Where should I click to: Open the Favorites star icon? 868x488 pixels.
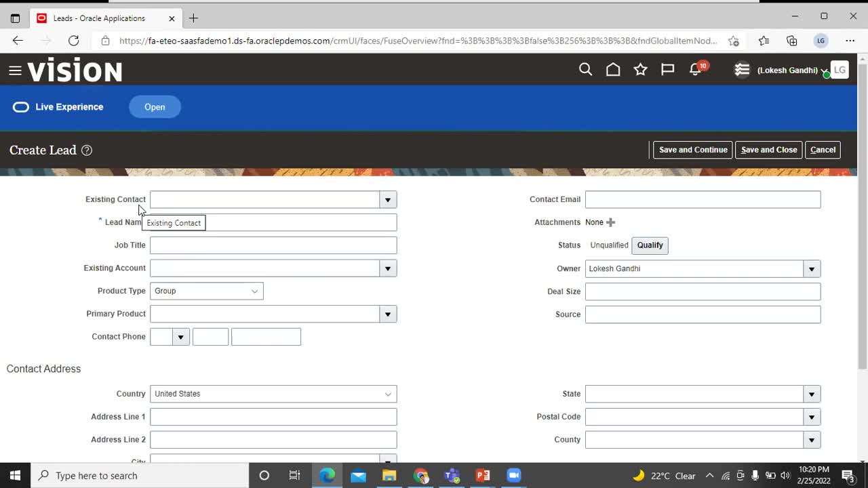pyautogui.click(x=640, y=69)
